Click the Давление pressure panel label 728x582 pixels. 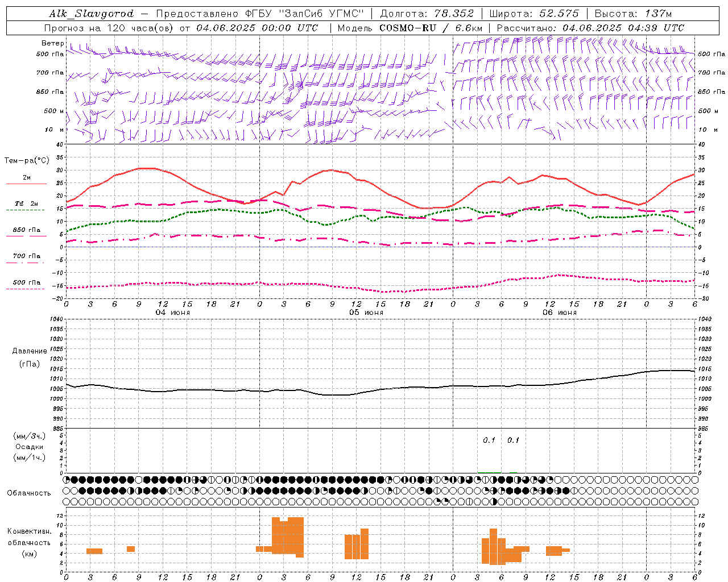tap(30, 351)
